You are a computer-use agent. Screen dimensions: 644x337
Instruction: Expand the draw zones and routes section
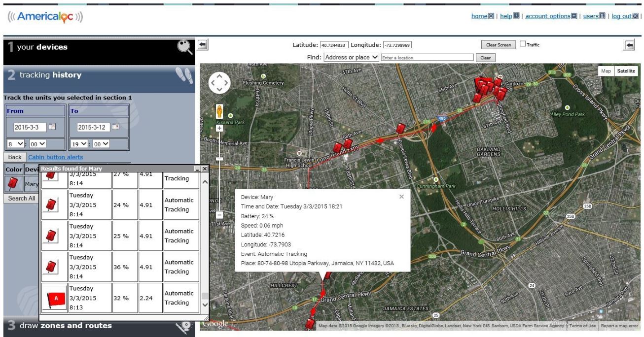[99, 326]
